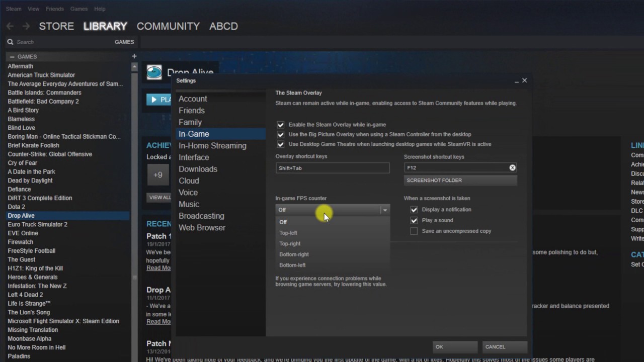Open the View menu
This screenshot has width=644, height=362.
34,9
